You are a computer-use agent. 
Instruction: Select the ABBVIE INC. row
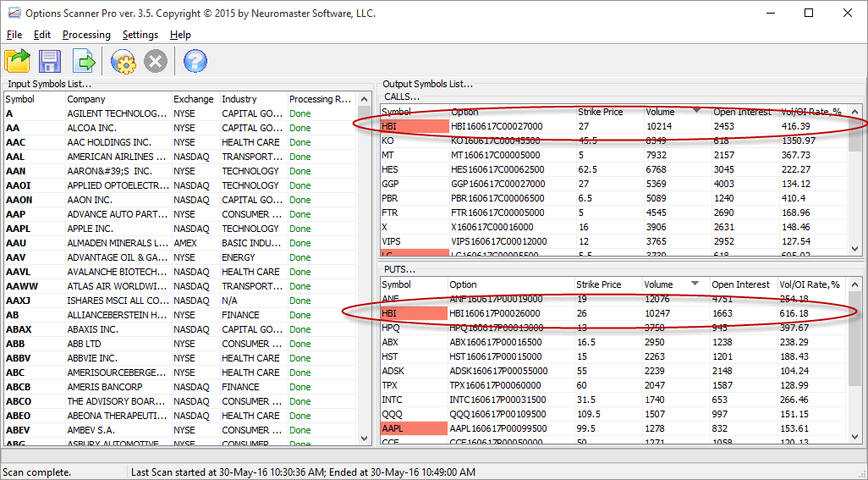click(180, 358)
